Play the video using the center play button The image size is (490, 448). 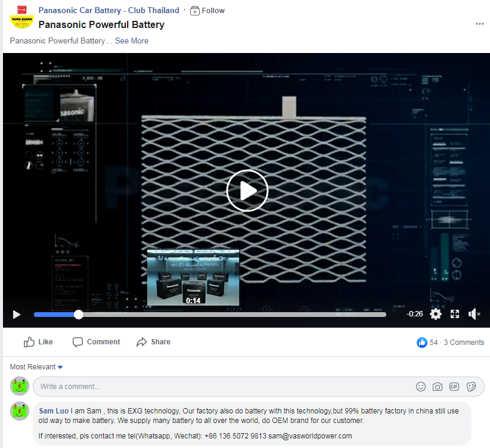pos(247,191)
